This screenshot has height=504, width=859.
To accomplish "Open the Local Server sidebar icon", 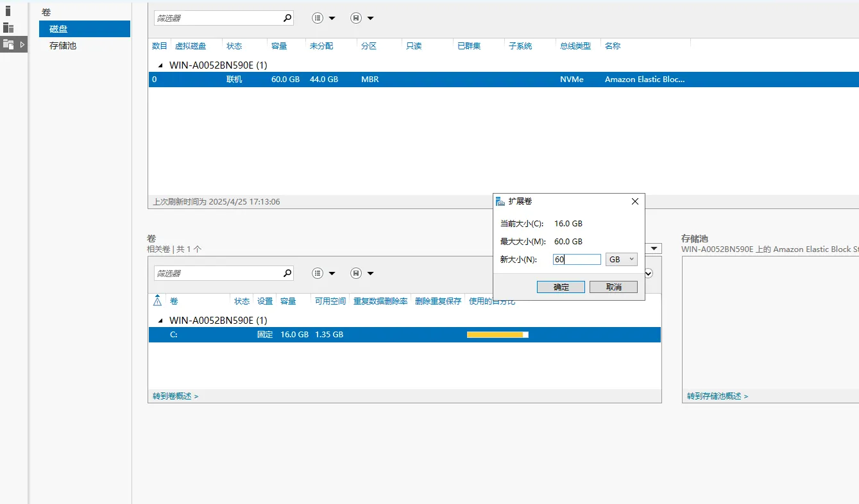I will click(x=8, y=11).
